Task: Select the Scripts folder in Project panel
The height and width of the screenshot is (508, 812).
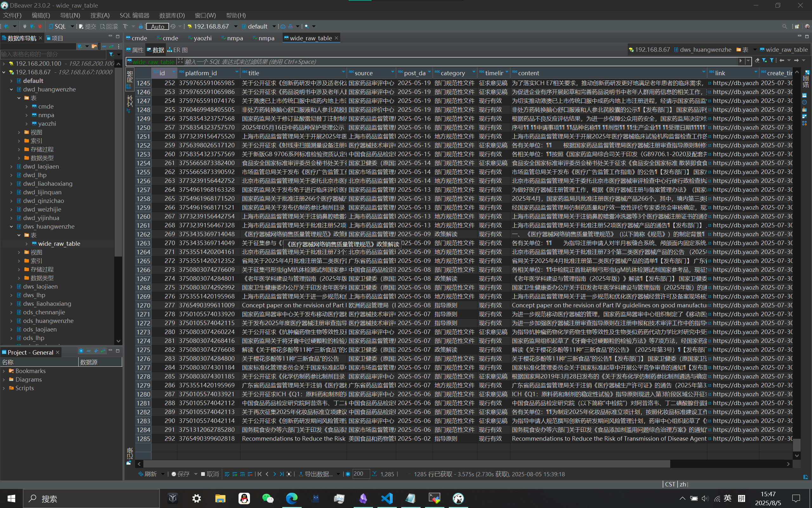Action: coord(24,388)
